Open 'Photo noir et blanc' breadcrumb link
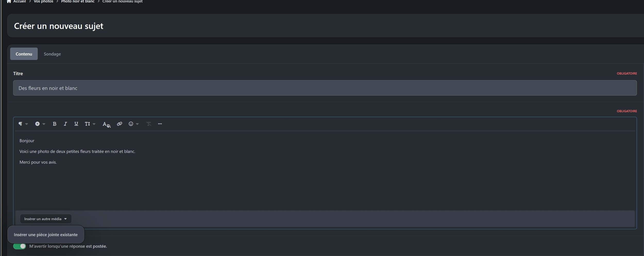The height and width of the screenshot is (256, 644). [x=78, y=2]
